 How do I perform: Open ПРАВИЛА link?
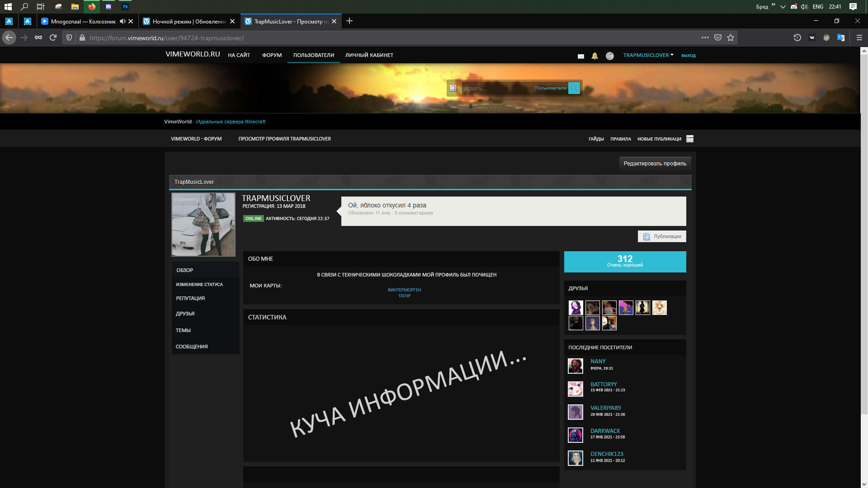[621, 139]
